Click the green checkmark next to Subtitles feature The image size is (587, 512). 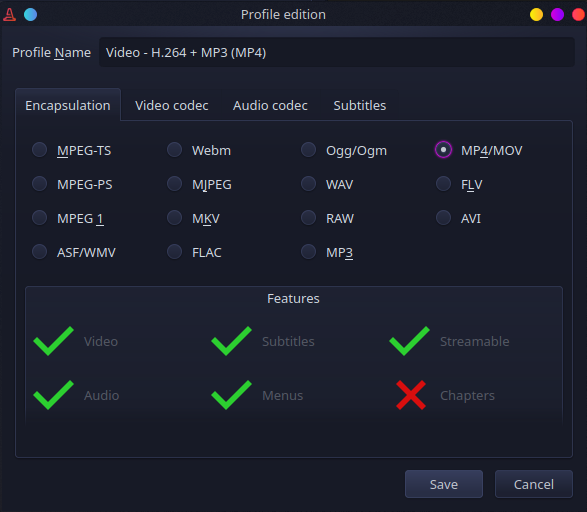(231, 341)
